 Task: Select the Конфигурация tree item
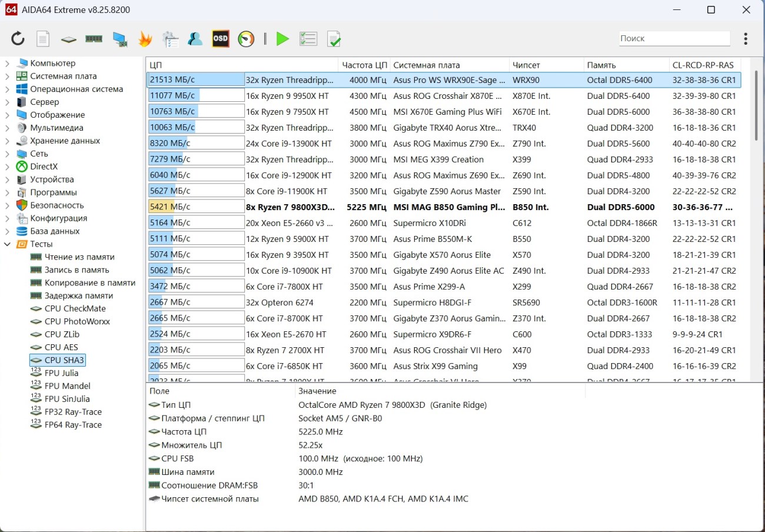[58, 218]
